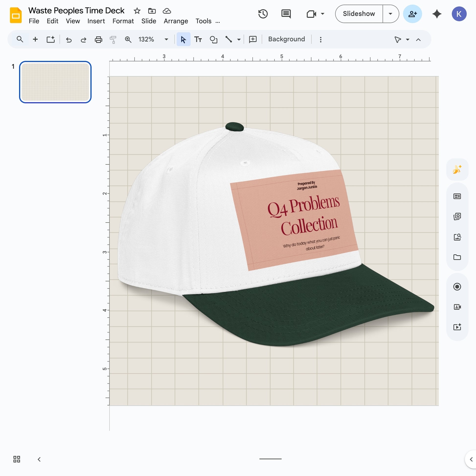Click the pointer mode toolbar icon
476x476 pixels.
coord(398,39)
